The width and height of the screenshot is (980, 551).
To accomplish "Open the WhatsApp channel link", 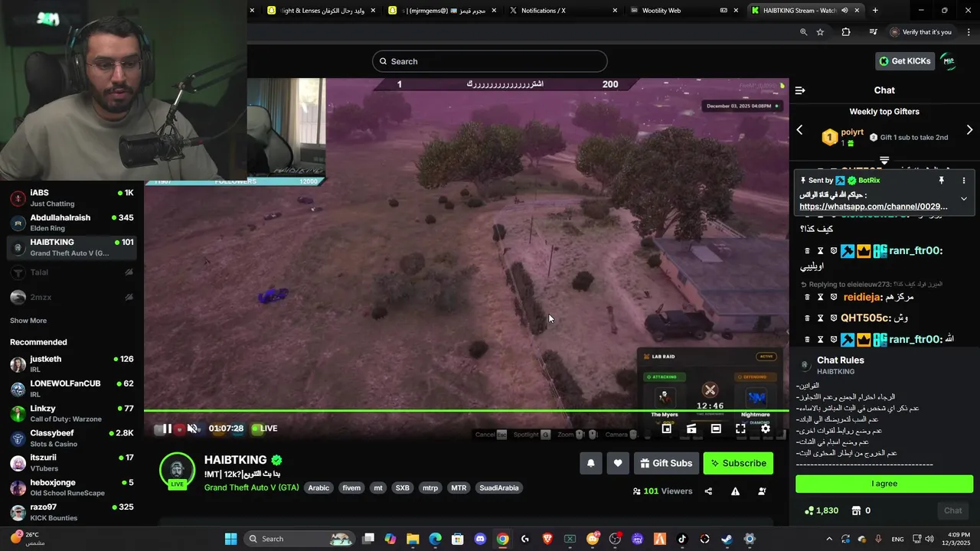I will [874, 207].
